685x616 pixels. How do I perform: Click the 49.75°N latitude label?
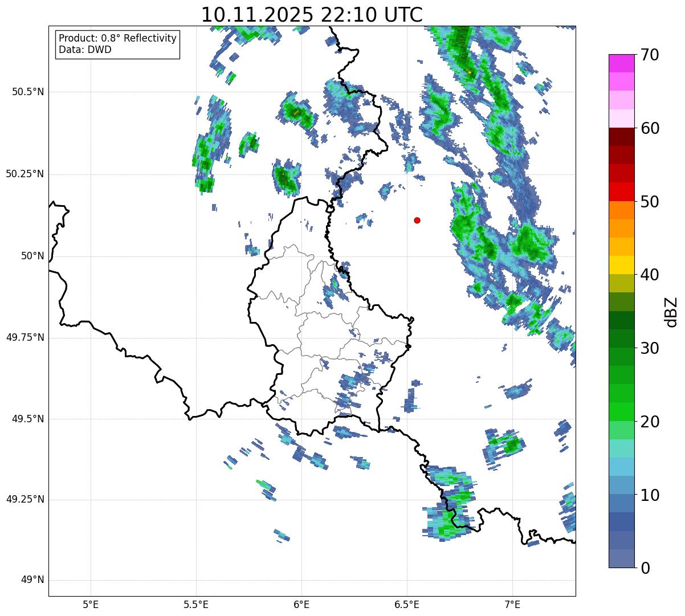click(x=25, y=337)
